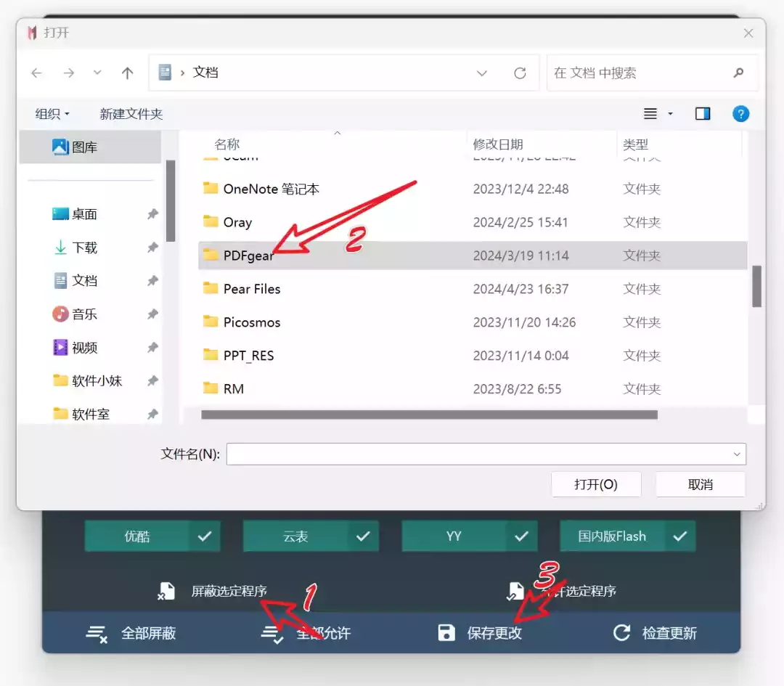Viewport: 784px width, 686px height.
Task: Select the PPT_RES folder
Action: [x=473, y=356]
